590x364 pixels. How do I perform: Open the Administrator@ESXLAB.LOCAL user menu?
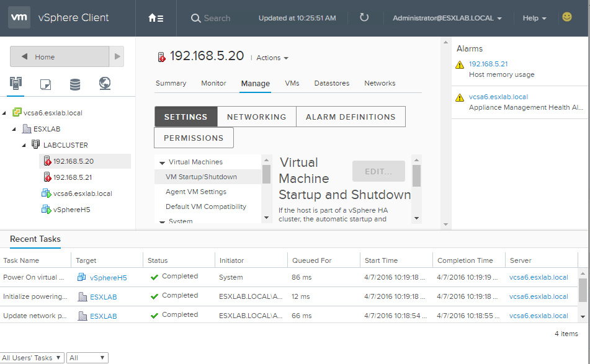447,18
